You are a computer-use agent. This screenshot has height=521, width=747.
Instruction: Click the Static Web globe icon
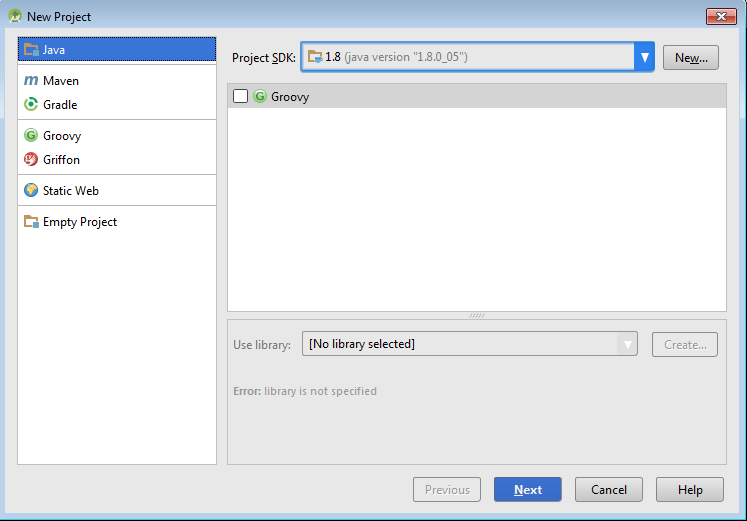(x=31, y=190)
